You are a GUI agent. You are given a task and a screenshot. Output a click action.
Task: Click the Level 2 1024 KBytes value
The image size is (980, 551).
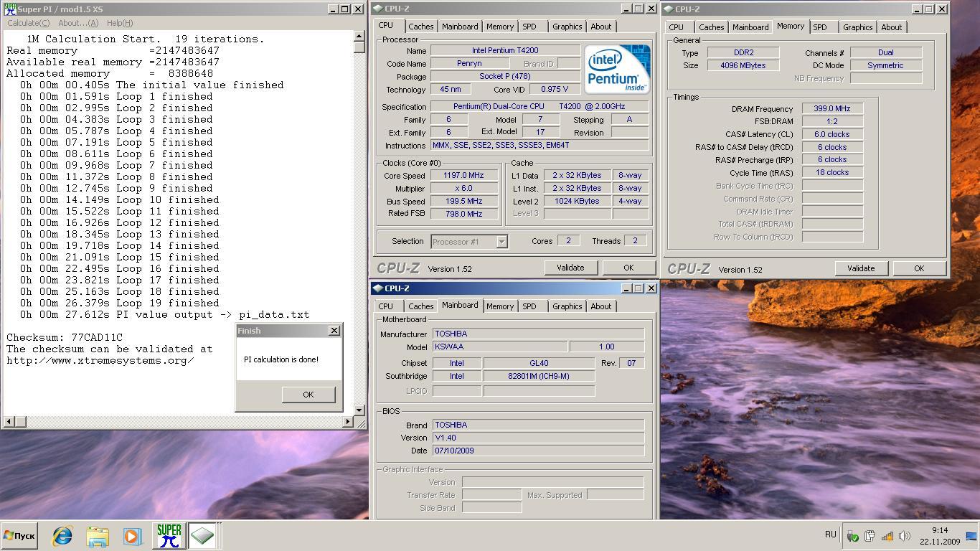(577, 201)
